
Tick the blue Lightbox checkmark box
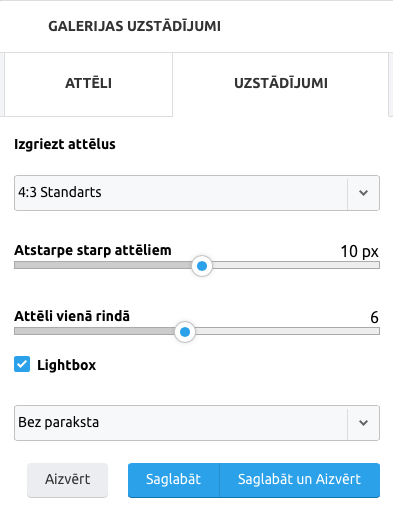pos(22,364)
